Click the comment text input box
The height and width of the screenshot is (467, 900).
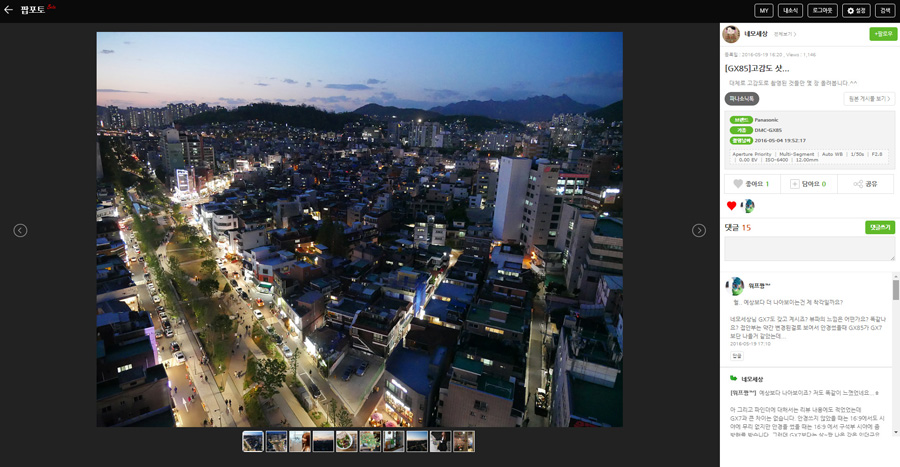(809, 250)
